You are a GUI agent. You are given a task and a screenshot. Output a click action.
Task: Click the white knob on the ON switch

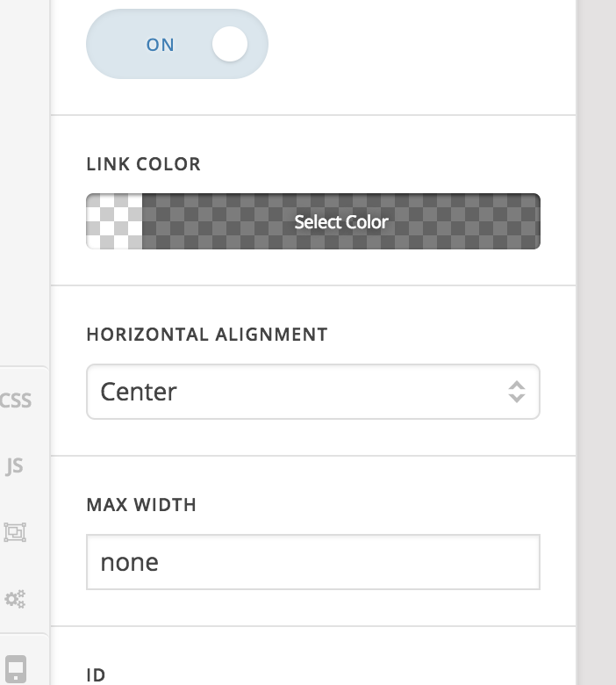(230, 44)
